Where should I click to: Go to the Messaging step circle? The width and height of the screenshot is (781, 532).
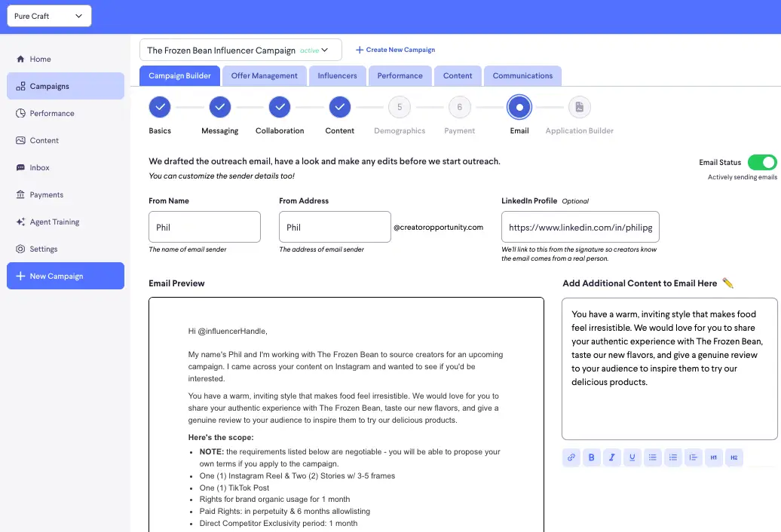(219, 107)
